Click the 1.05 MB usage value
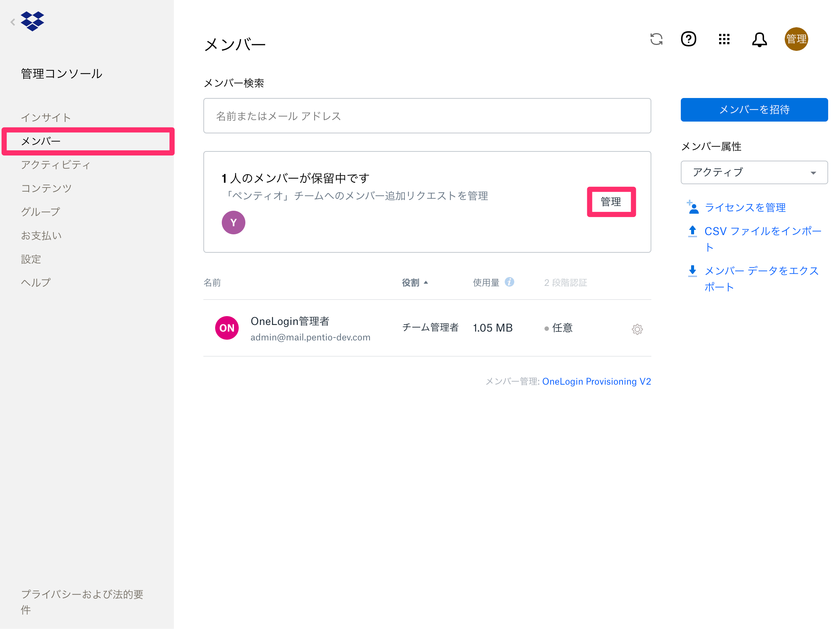 pos(493,328)
